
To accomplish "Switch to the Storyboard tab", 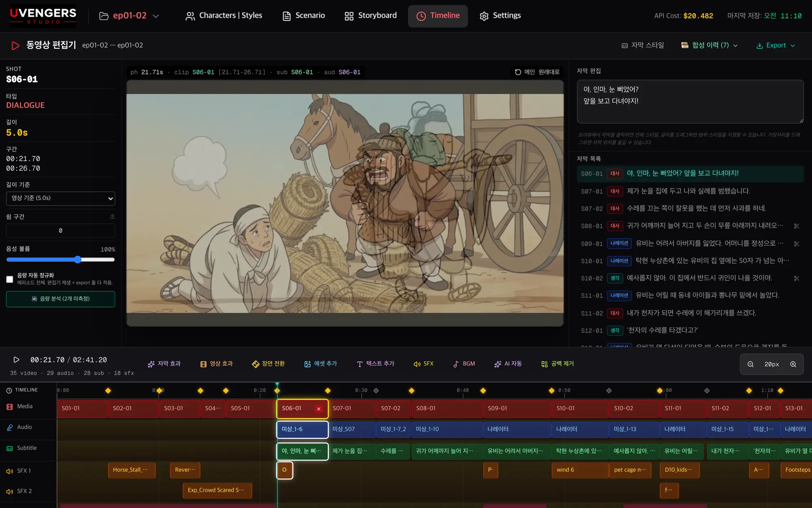I will click(x=370, y=16).
